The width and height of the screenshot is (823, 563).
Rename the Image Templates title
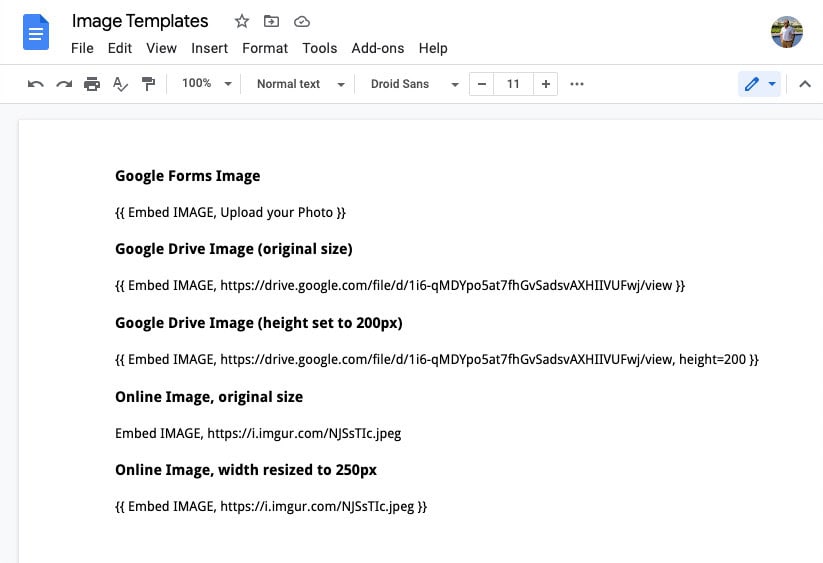click(140, 21)
